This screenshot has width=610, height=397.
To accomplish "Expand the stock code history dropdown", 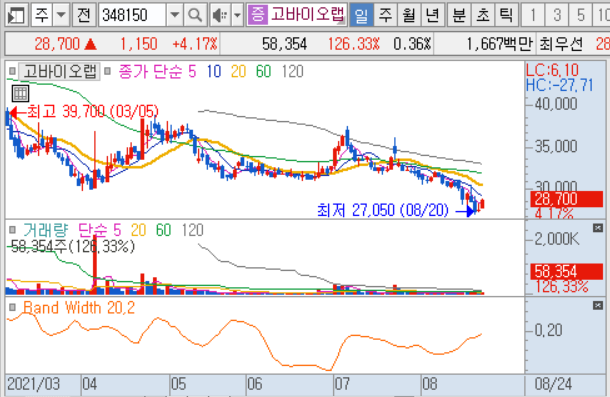I will (x=175, y=15).
